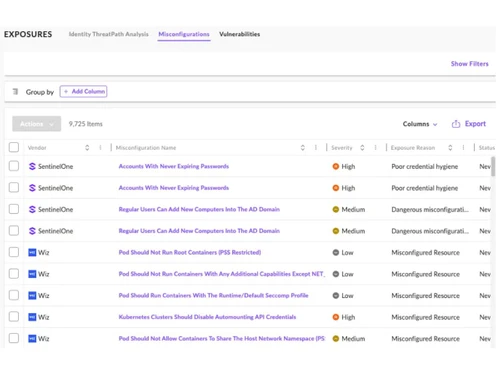Open first Accounts With Never Expiring Passwords link
Viewport: 500px width, 375px height.
(174, 166)
